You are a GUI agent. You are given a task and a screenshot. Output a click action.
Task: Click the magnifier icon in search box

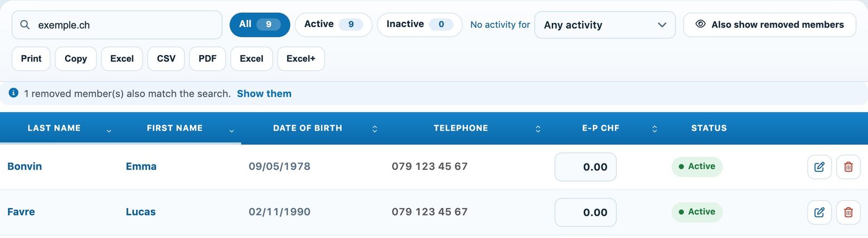[x=25, y=25]
